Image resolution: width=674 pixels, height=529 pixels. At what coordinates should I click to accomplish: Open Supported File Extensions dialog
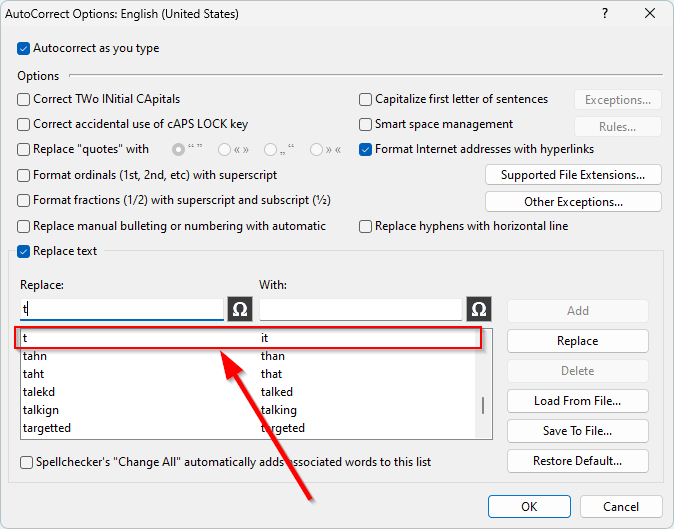click(573, 175)
